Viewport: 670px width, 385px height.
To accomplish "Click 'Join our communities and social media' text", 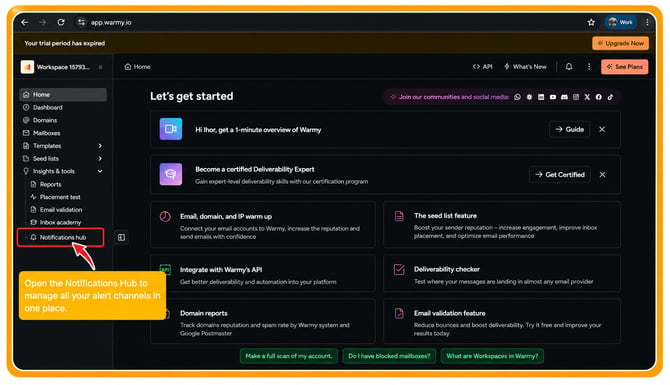I will [454, 97].
